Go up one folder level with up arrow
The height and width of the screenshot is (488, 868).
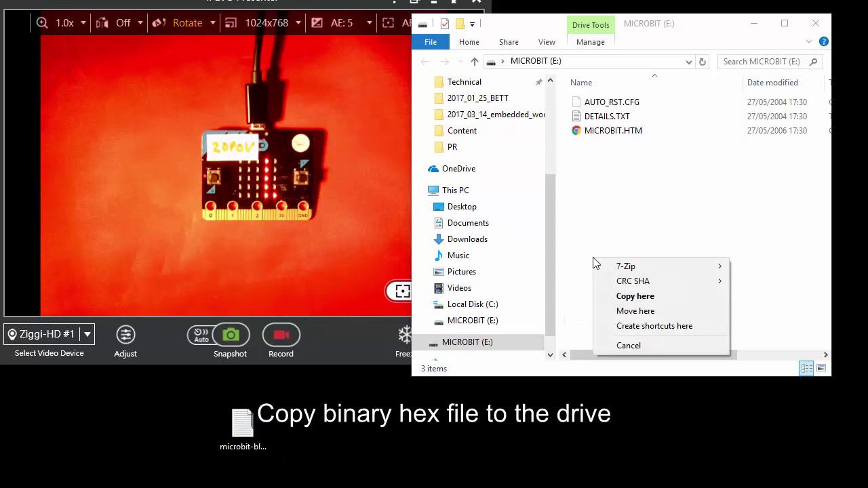[475, 62]
